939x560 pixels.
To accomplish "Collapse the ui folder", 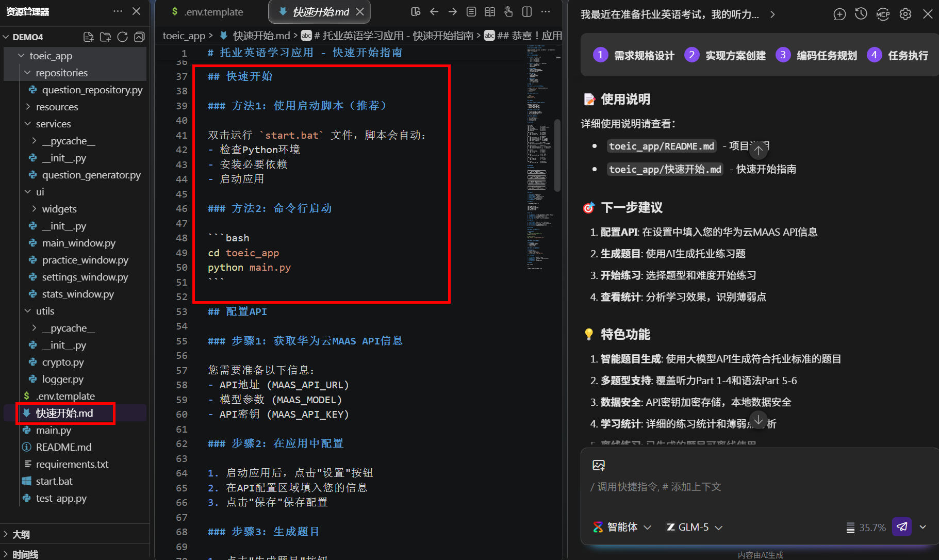I will click(x=28, y=192).
